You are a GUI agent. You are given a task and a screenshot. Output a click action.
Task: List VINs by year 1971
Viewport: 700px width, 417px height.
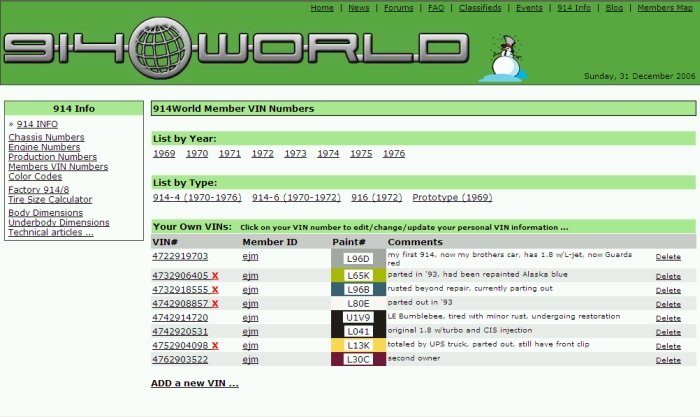click(x=229, y=154)
